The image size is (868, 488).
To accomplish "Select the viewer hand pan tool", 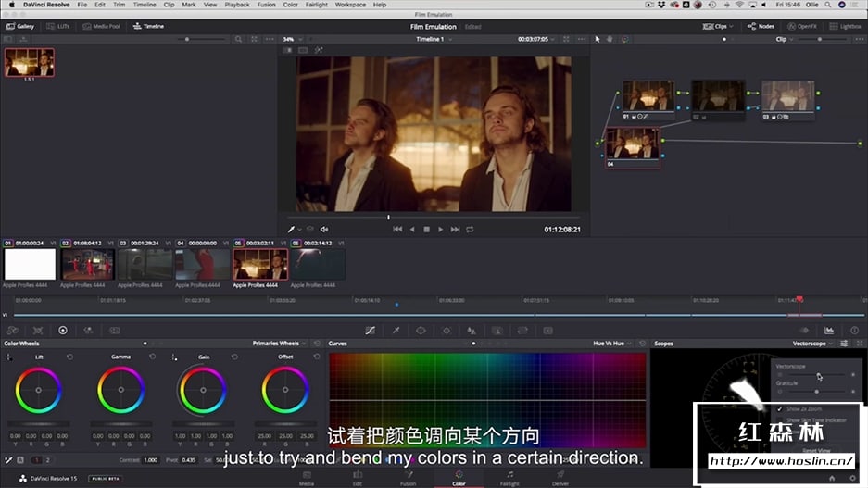I will tap(610, 39).
